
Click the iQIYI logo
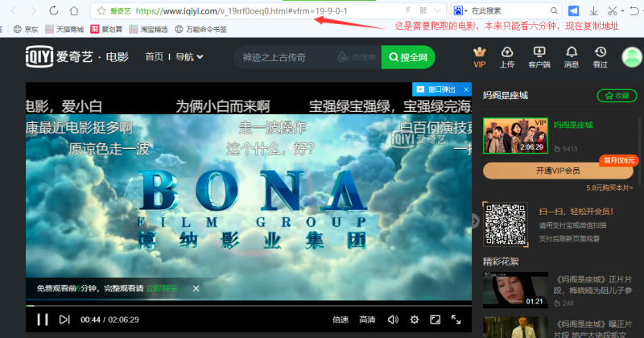tap(59, 56)
